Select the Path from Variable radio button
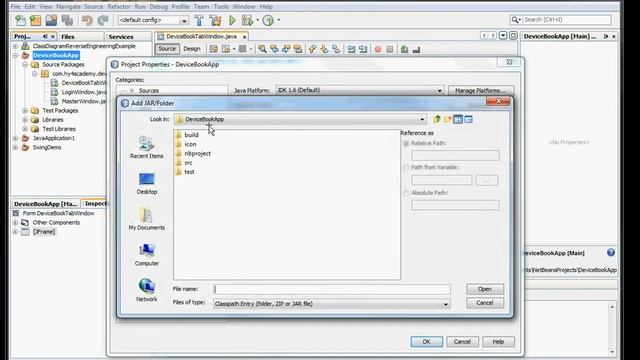This screenshot has height=360, width=640. (x=406, y=167)
